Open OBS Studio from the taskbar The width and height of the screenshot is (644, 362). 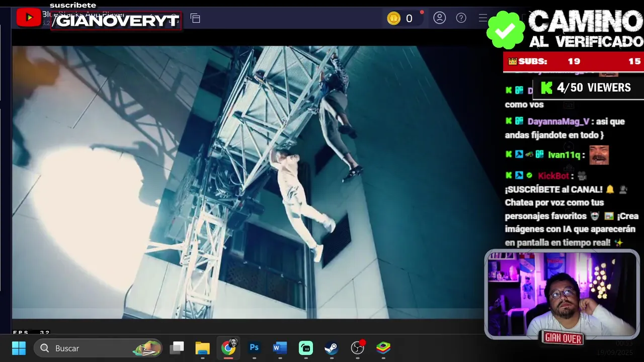(357, 347)
